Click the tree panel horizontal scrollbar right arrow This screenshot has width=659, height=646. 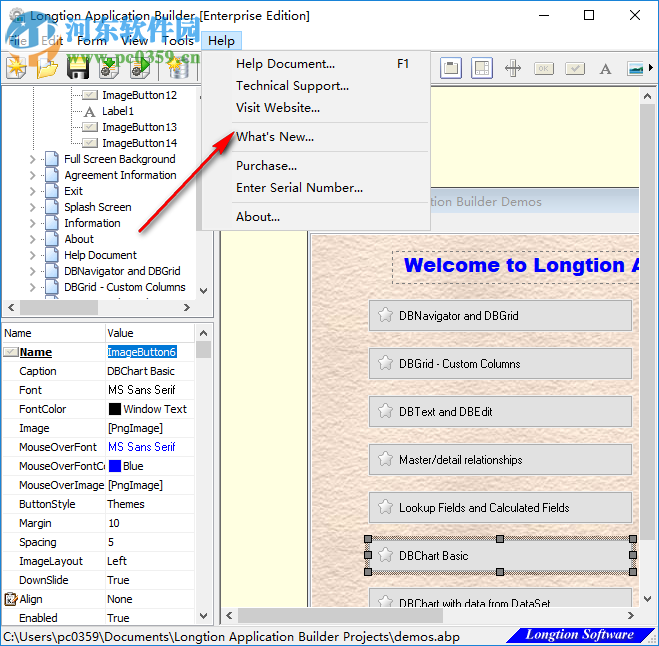pyautogui.click(x=187, y=308)
